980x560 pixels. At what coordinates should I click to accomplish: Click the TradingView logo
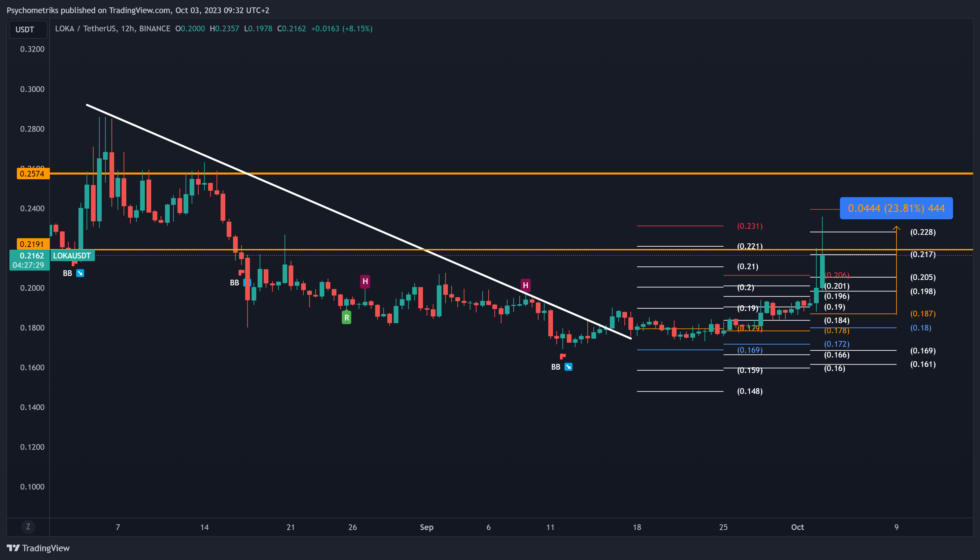coord(38,548)
